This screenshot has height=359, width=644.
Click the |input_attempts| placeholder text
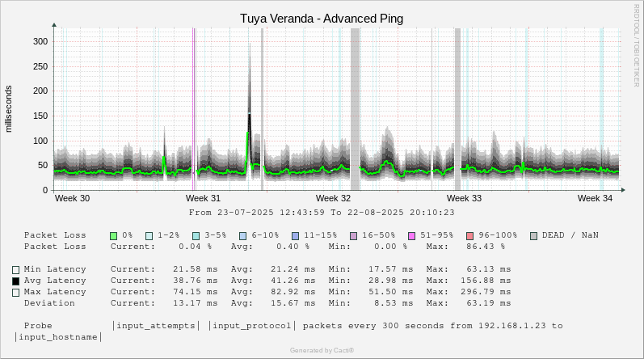click(x=156, y=326)
